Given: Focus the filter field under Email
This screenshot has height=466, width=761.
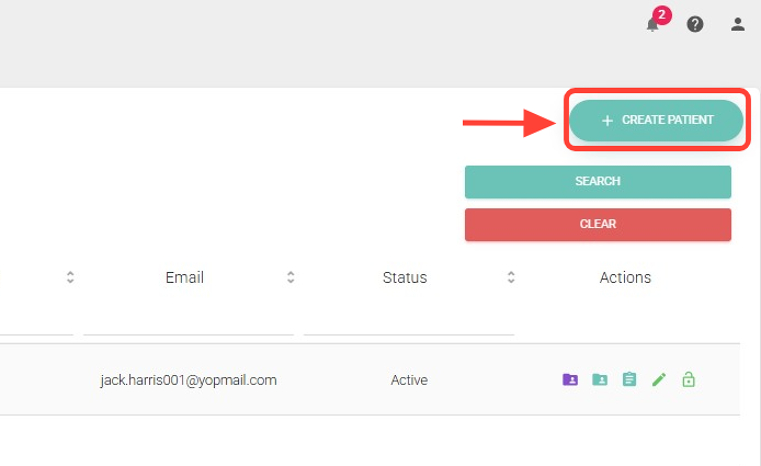Looking at the screenshot, I should tap(188, 320).
